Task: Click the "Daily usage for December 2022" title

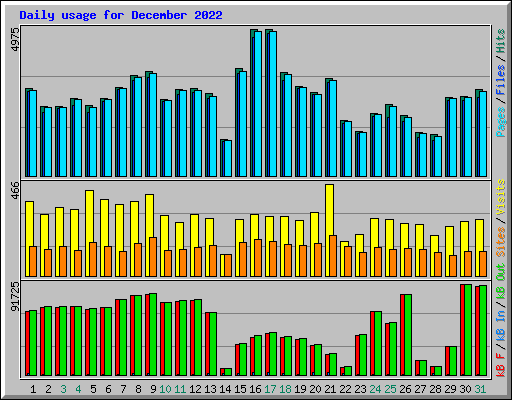Action: (121, 15)
